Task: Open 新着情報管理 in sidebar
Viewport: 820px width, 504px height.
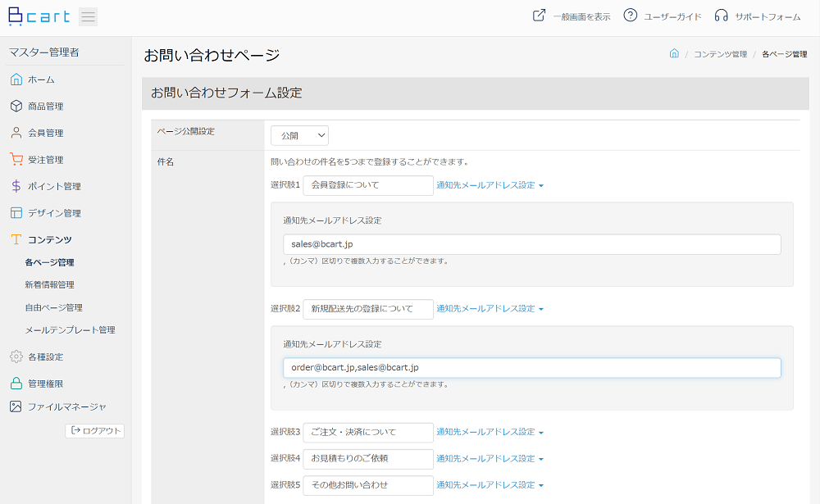Action: click(x=49, y=285)
